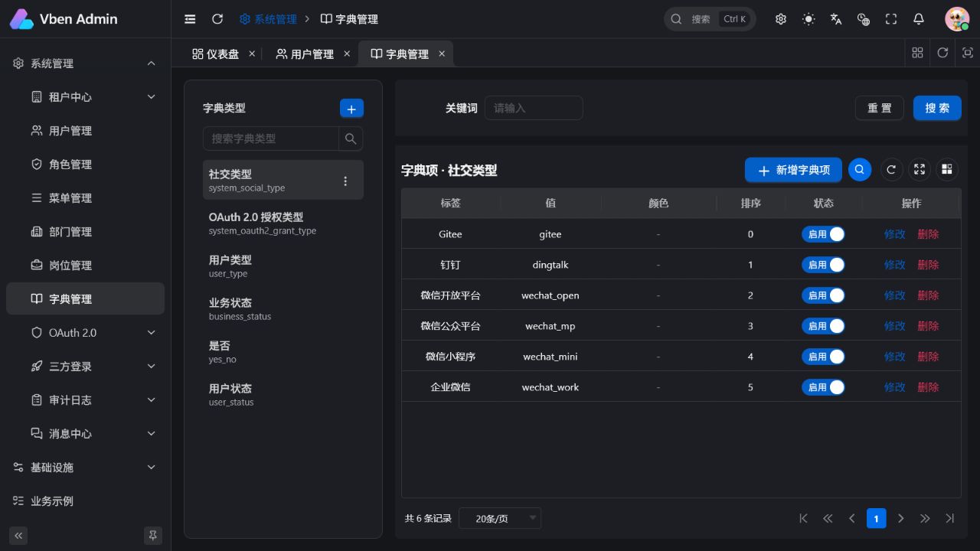Maximize content area icon in tab bar
This screenshot has height=551, width=980.
(x=968, y=53)
